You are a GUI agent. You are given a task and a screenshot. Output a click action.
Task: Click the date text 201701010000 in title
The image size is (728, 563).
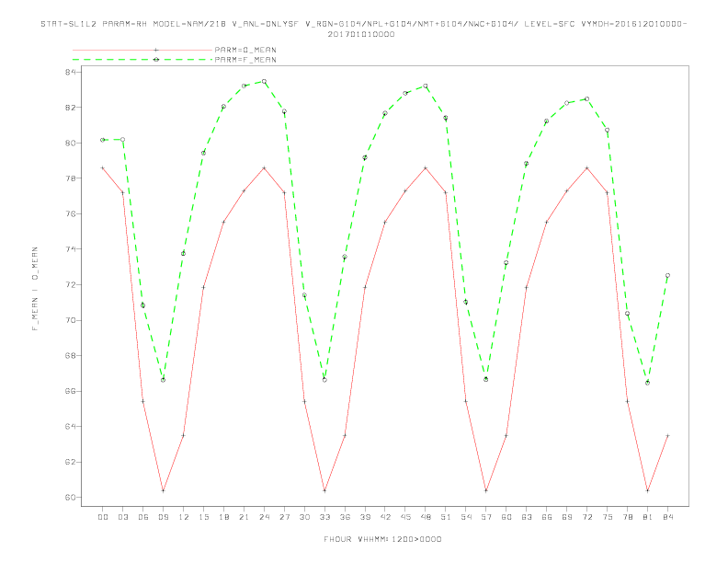[361, 34]
